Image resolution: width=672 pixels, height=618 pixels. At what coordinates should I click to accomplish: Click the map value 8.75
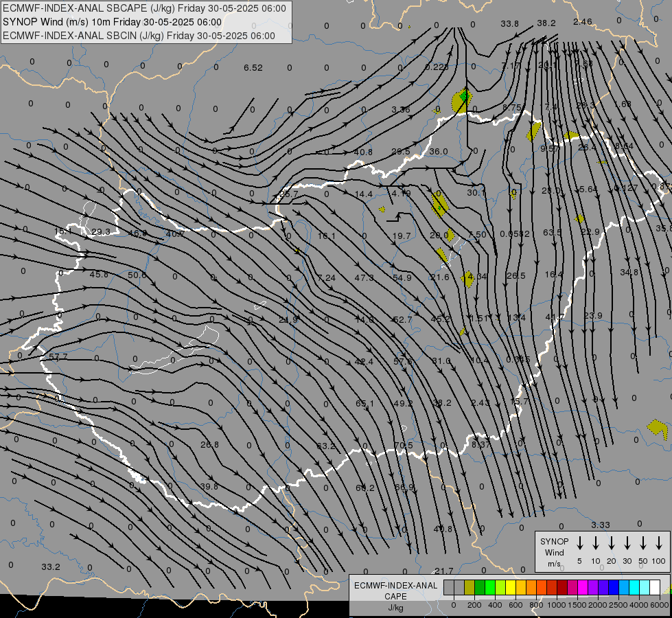coord(511,107)
